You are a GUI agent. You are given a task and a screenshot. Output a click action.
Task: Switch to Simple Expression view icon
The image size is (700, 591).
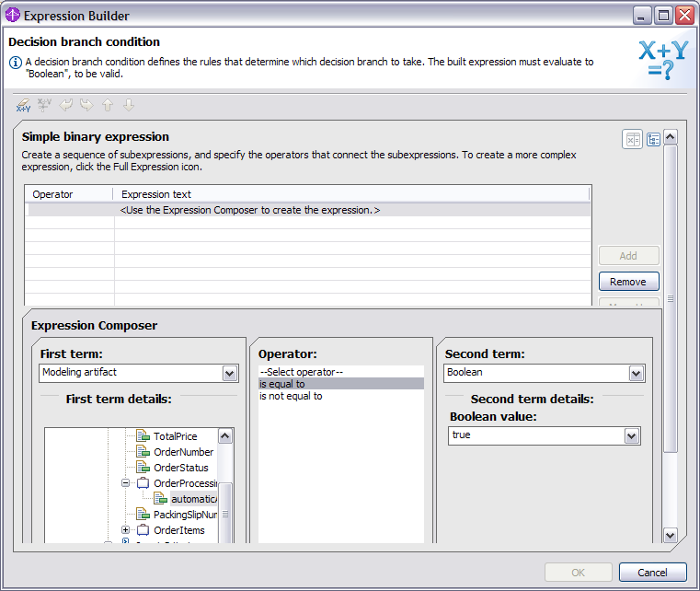[x=632, y=140]
